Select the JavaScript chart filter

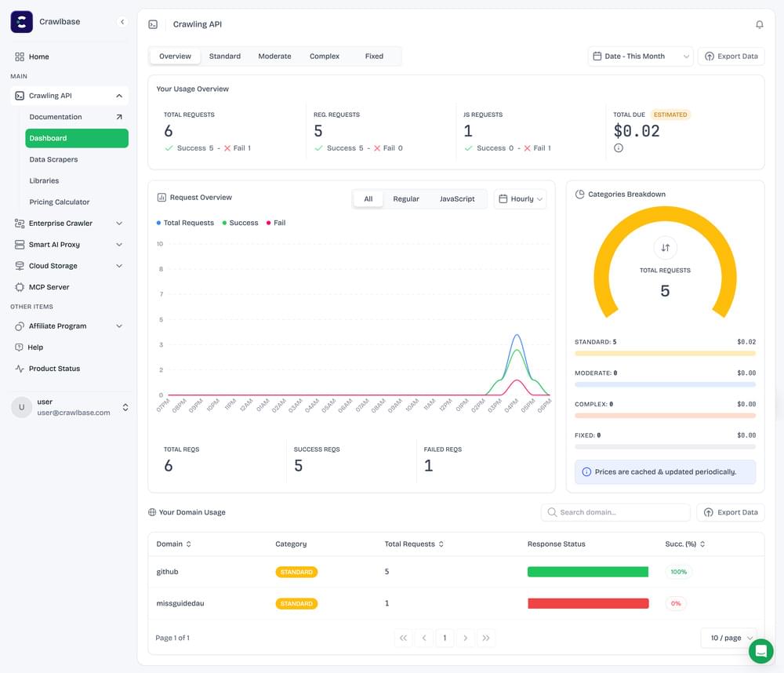coord(457,198)
